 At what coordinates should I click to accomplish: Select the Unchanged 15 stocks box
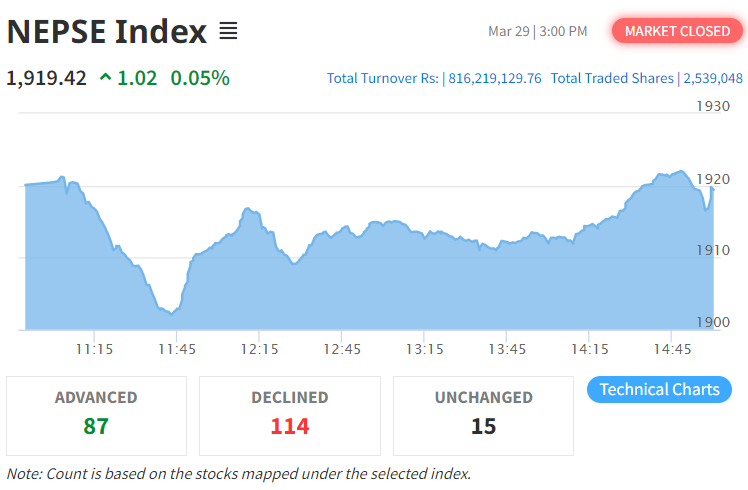tap(483, 414)
